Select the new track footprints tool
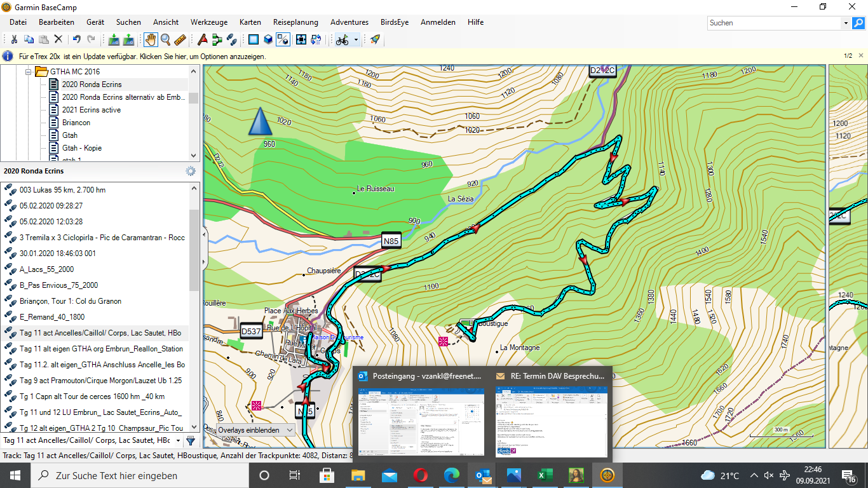This screenshot has width=868, height=488. [232, 40]
